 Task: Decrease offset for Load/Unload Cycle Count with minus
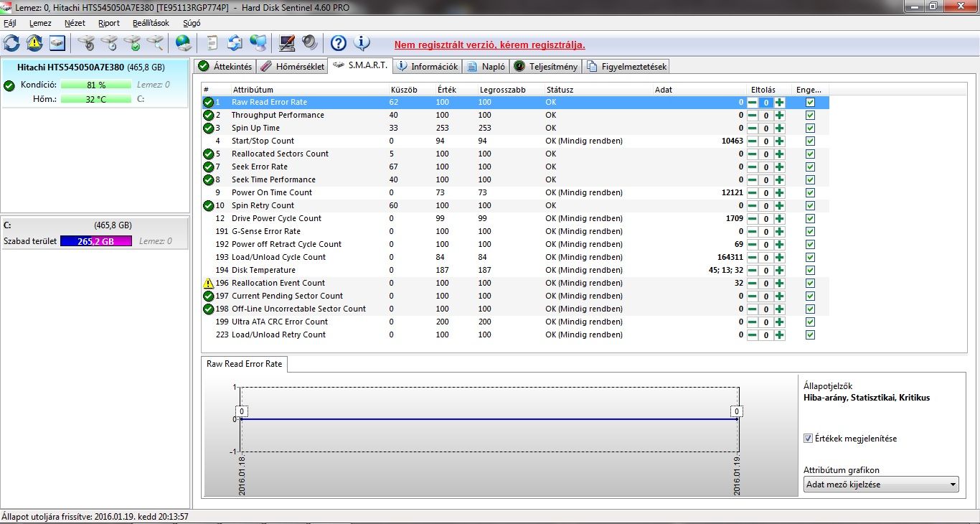pos(752,258)
